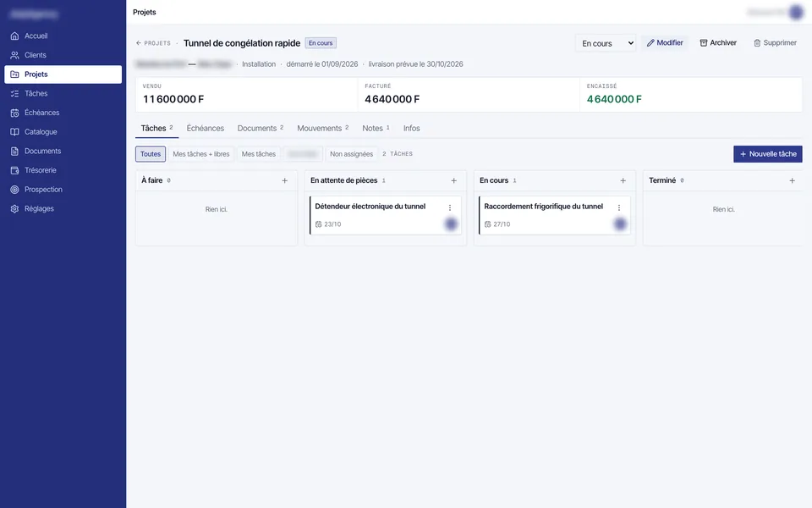Click assignee avatar on Détendeur électronique card
This screenshot has width=812, height=508.
[x=451, y=224]
